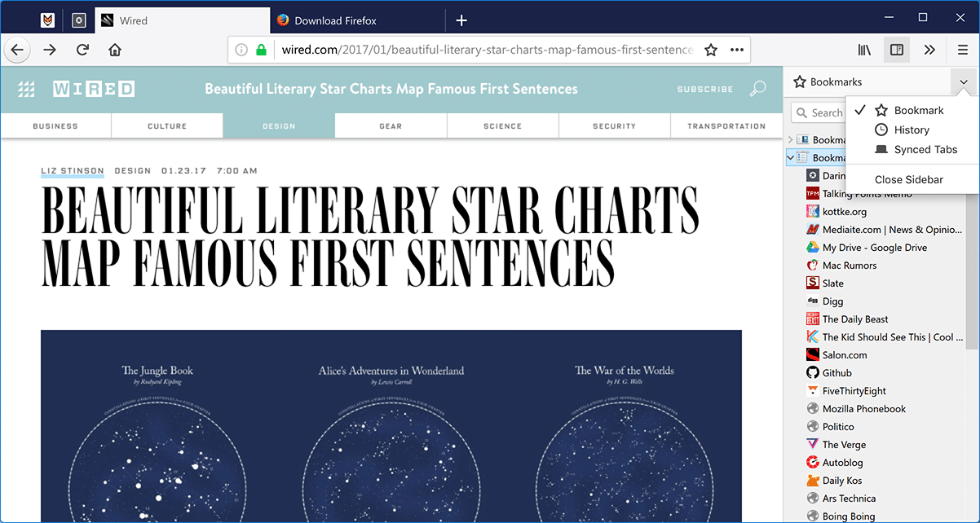Select checked Bookmark option in dropdown

912,111
